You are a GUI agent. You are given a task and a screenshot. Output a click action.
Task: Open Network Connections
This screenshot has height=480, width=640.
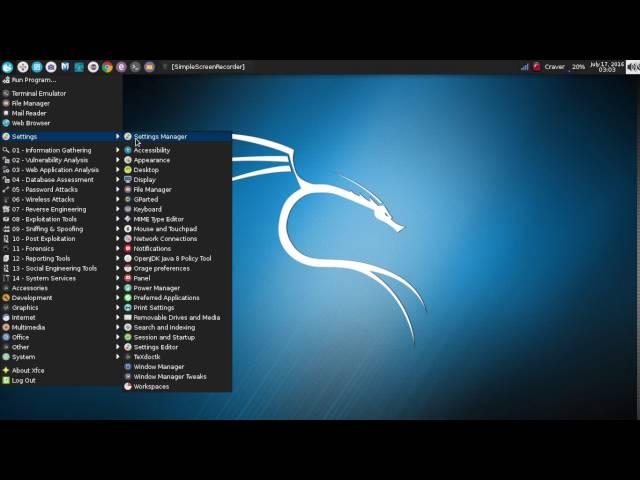point(177,239)
